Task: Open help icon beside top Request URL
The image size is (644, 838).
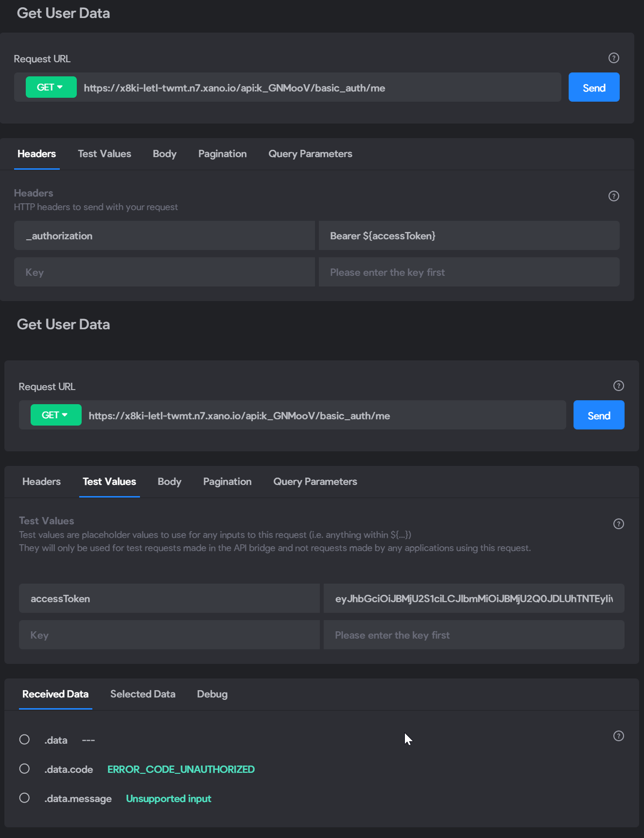Action: point(614,58)
